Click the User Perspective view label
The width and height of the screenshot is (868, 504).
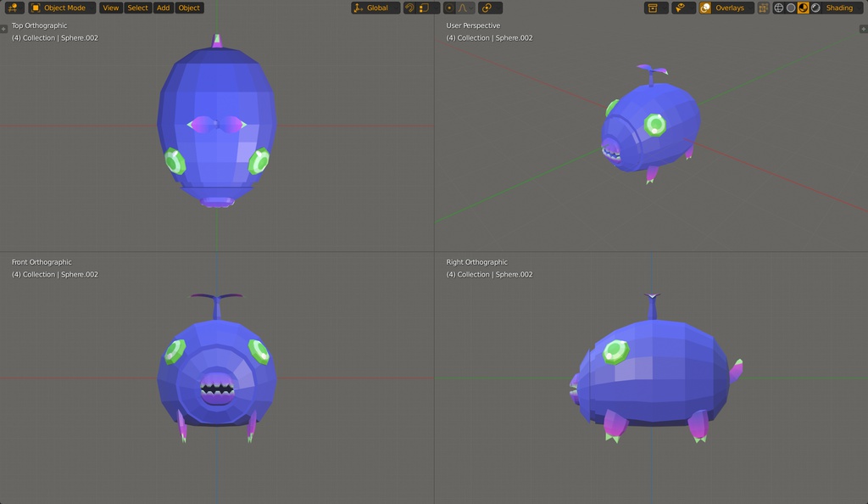(x=473, y=25)
